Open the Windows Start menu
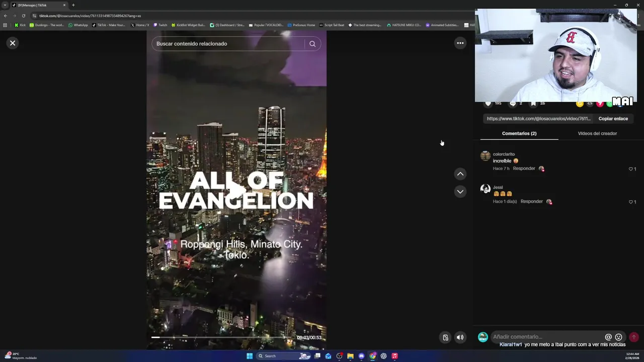The height and width of the screenshot is (362, 644). [x=249, y=356]
